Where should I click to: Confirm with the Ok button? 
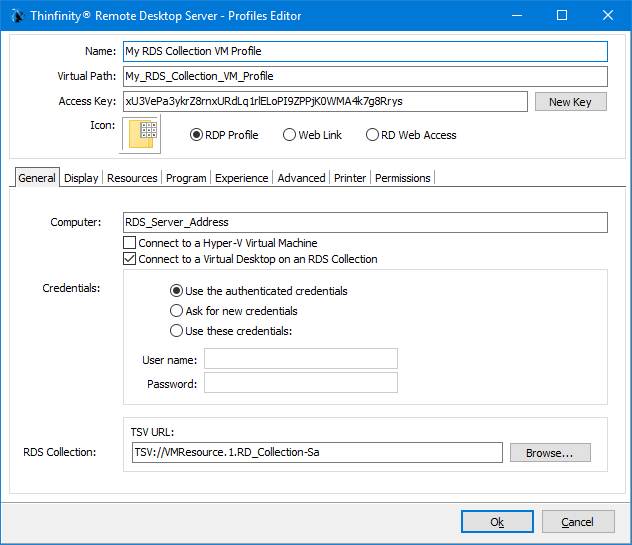coord(497,522)
